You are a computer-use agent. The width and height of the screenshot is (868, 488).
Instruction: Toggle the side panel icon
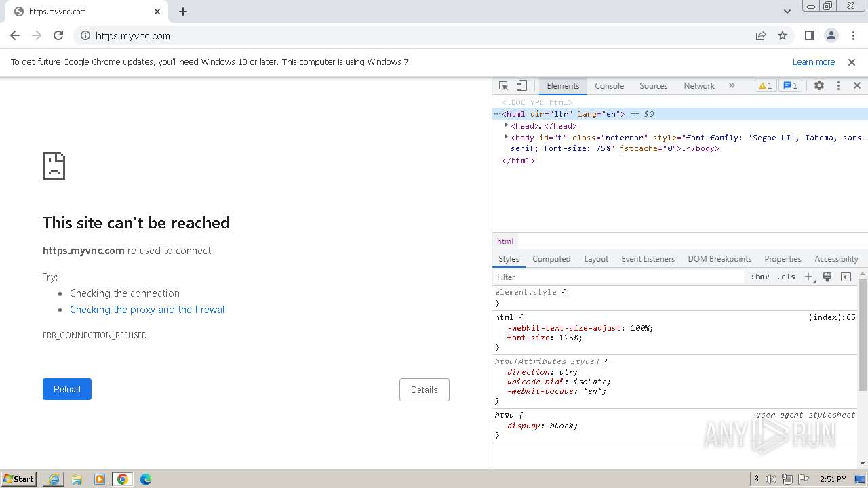coord(809,36)
